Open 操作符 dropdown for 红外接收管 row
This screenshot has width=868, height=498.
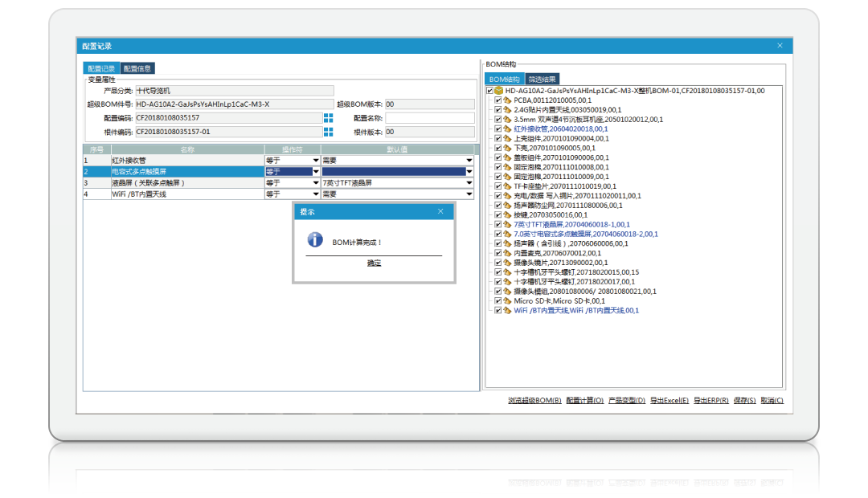(x=315, y=161)
